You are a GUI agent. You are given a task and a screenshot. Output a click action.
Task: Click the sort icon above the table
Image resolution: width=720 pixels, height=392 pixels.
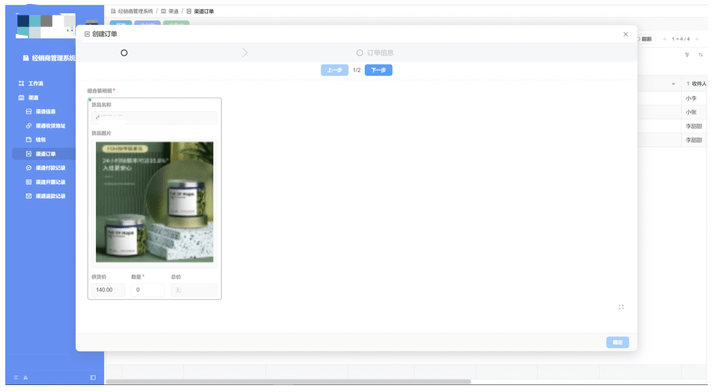point(701,55)
